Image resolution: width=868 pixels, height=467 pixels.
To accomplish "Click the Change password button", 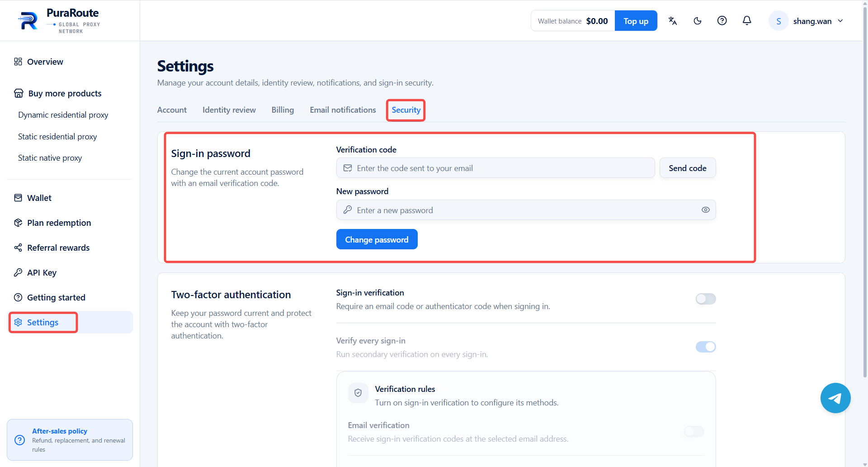I will pos(377,239).
